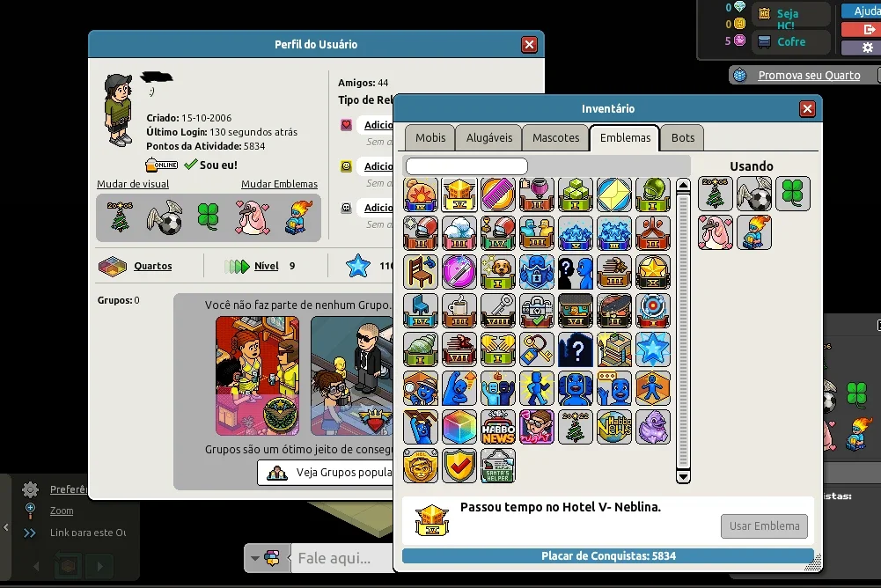Select the rainbow cube badge
The width and height of the screenshot is (881, 588).
tap(459, 427)
